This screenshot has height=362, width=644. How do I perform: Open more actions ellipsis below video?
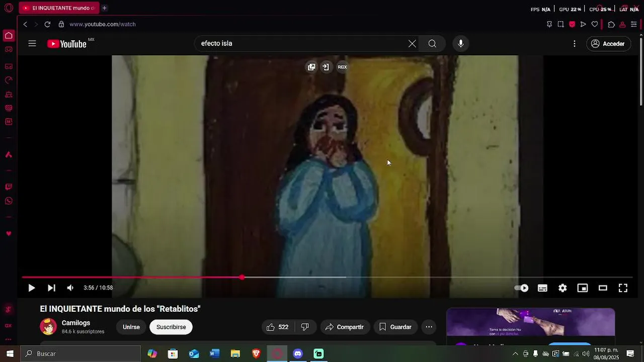[x=429, y=327]
